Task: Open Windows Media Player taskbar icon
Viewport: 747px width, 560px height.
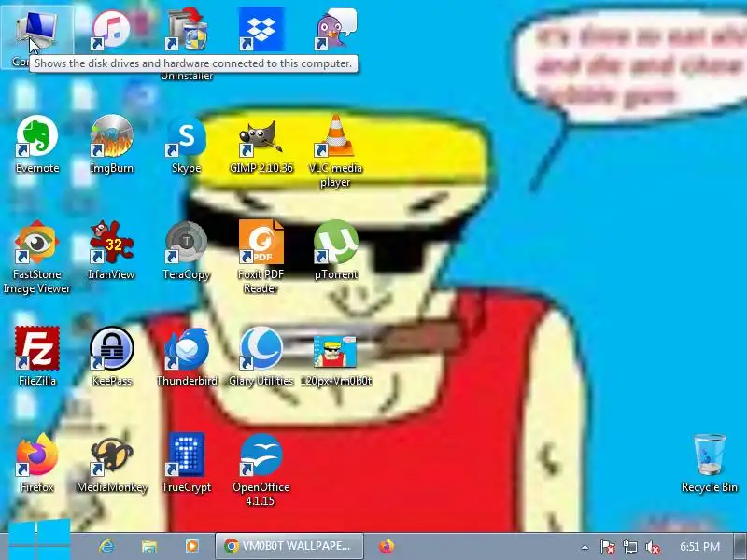Action: [x=192, y=546]
